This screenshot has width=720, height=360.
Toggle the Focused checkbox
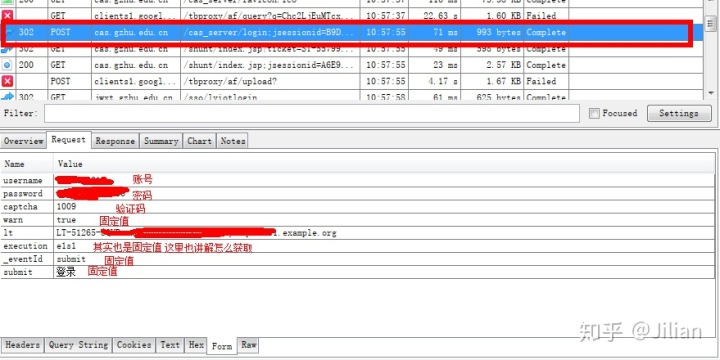(594, 113)
